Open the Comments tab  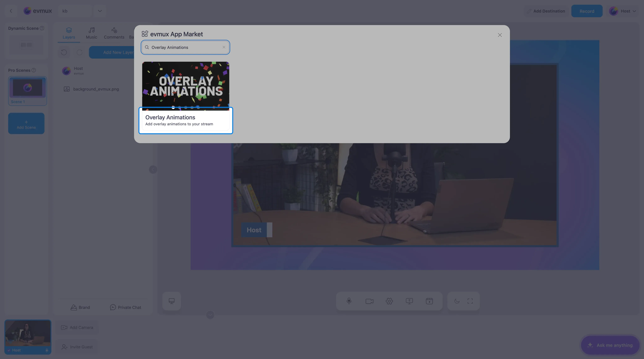tap(114, 33)
